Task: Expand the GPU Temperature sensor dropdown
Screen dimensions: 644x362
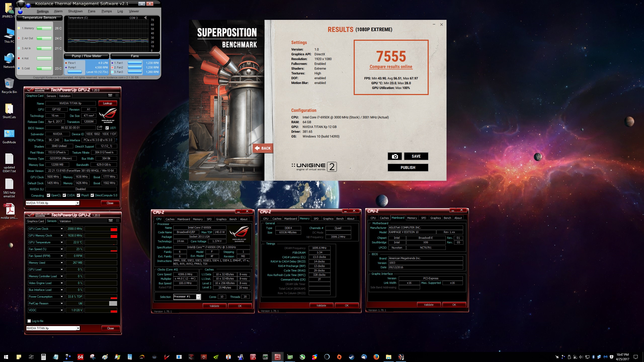Action: tap(62, 242)
